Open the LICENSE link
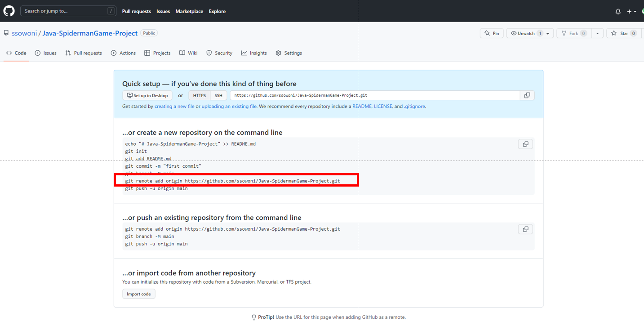The image size is (644, 321). (383, 107)
